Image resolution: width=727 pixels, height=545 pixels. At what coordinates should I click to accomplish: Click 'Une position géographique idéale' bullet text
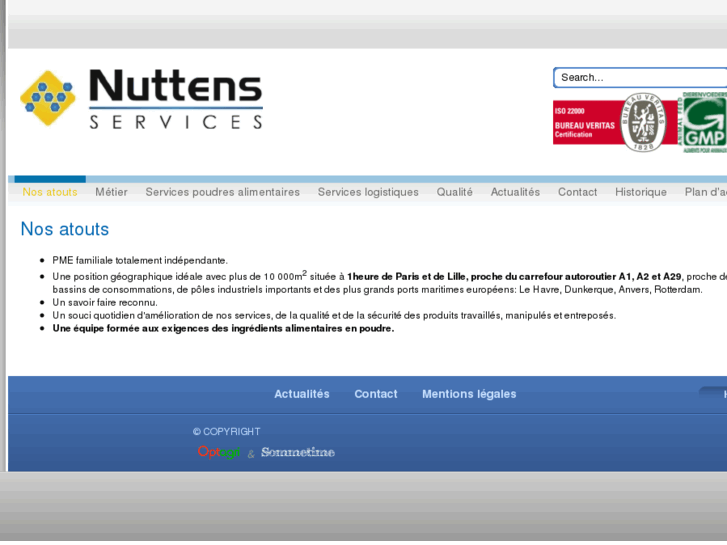click(x=389, y=283)
